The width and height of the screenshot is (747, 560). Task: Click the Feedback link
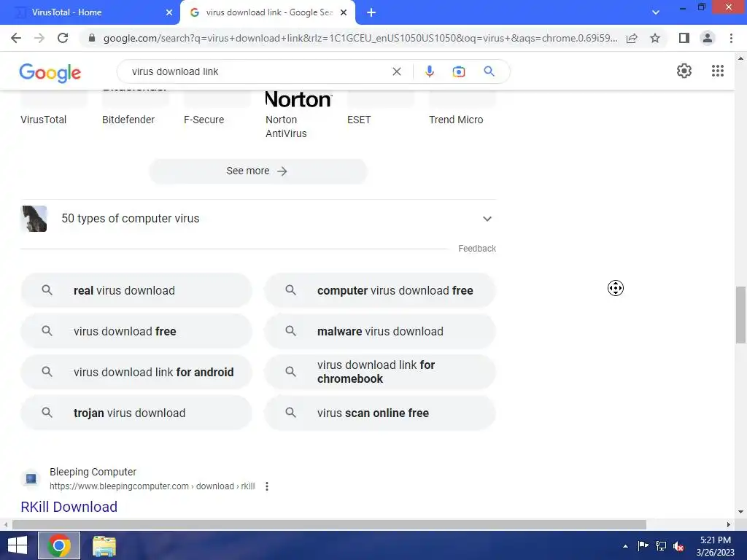(x=477, y=249)
